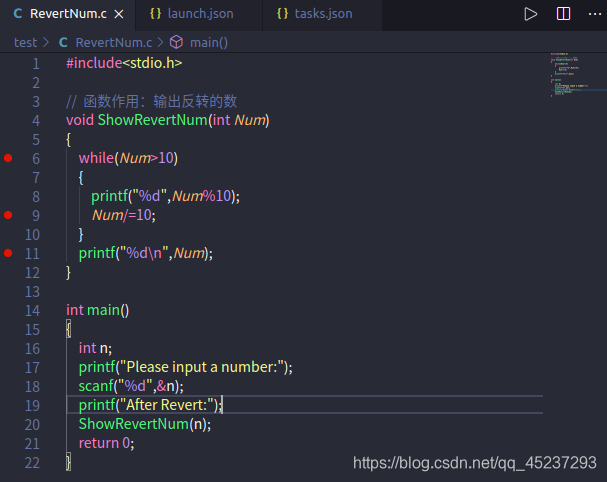Click the opening brace on line 15

tap(69, 329)
